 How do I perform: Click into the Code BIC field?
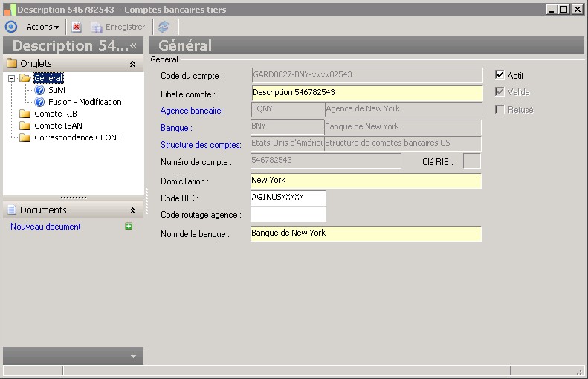pos(288,198)
